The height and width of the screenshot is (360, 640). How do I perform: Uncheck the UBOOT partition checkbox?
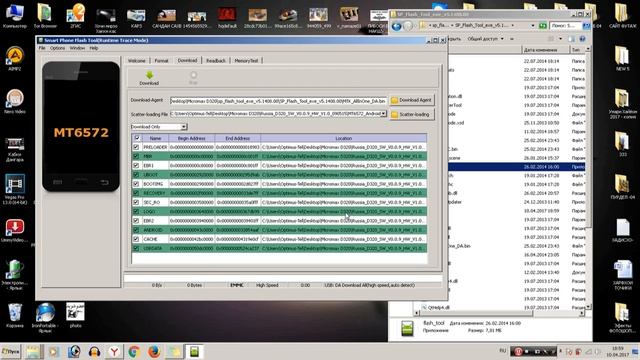tap(136, 175)
